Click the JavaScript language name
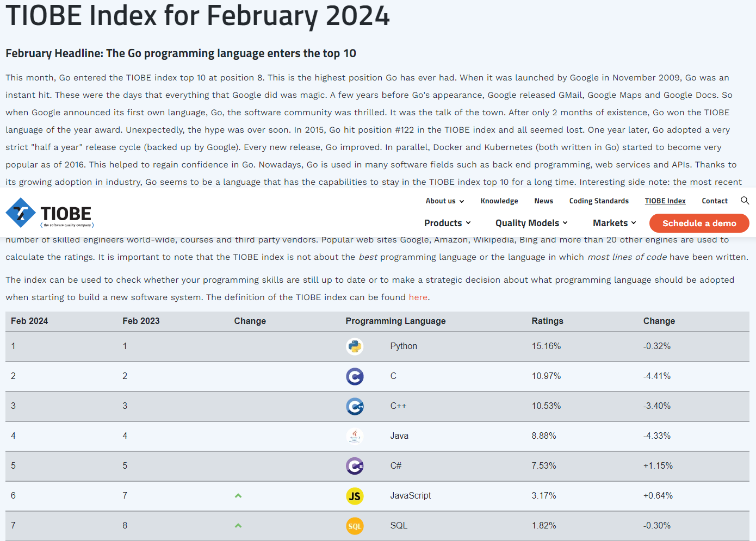The width and height of the screenshot is (756, 541). point(411,496)
